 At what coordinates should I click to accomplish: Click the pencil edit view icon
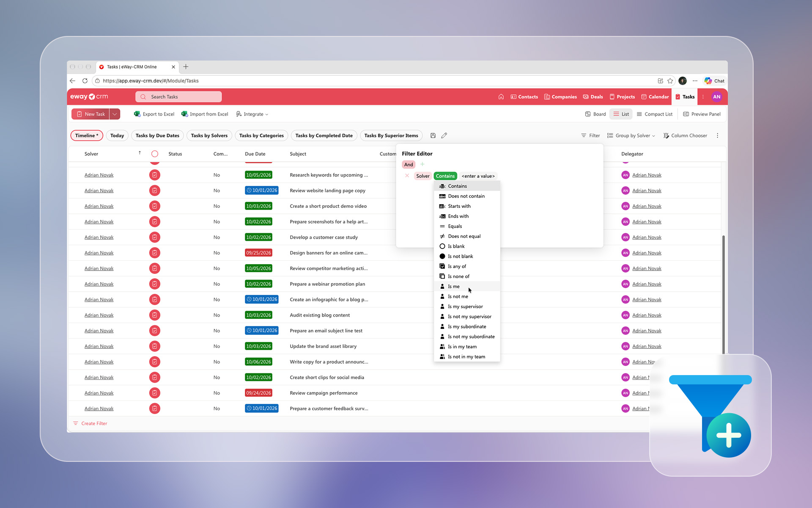click(x=444, y=135)
